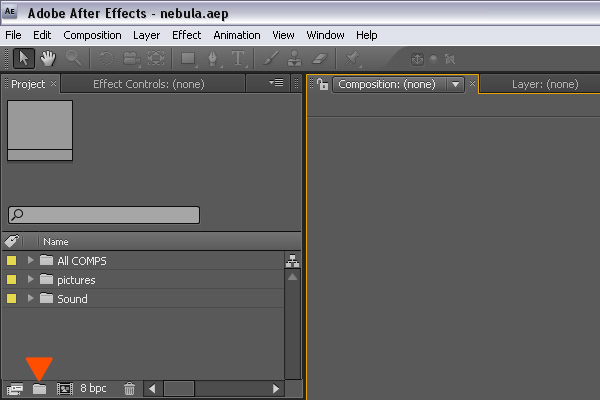The width and height of the screenshot is (600, 400).
Task: Expand the All COMPS folder
Action: tap(31, 260)
